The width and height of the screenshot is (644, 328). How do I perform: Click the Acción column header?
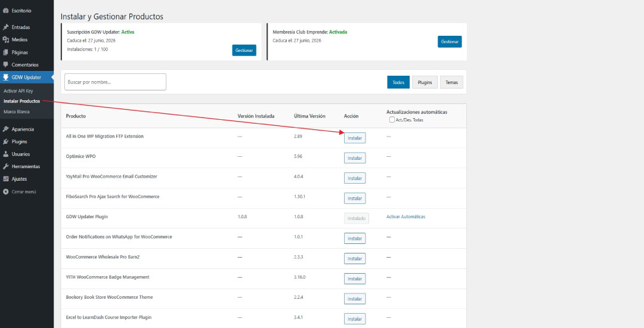pyautogui.click(x=351, y=116)
